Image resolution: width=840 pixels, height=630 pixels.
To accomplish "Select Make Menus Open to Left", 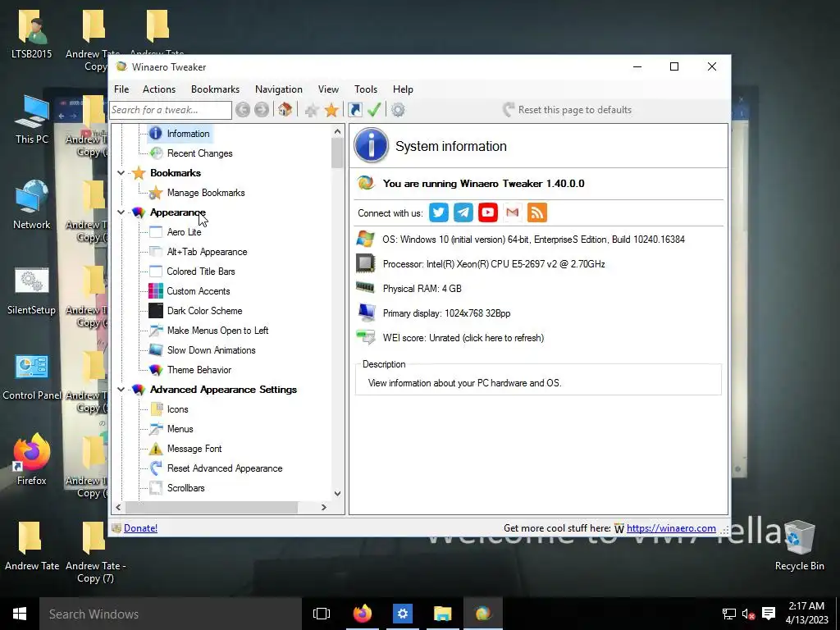I will (217, 331).
